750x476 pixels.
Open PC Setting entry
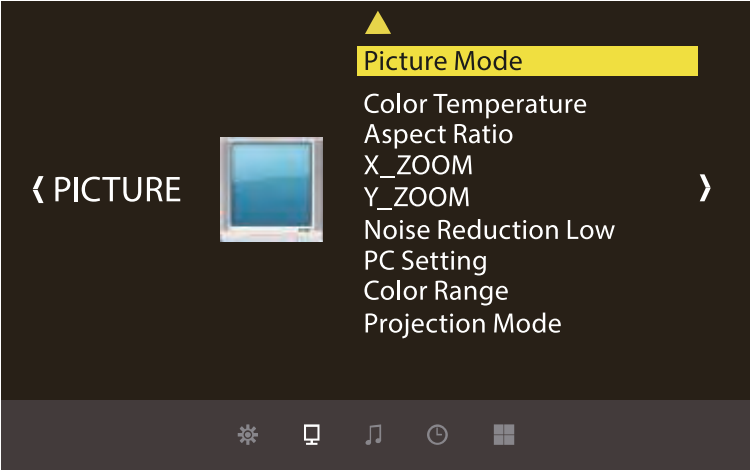425,261
